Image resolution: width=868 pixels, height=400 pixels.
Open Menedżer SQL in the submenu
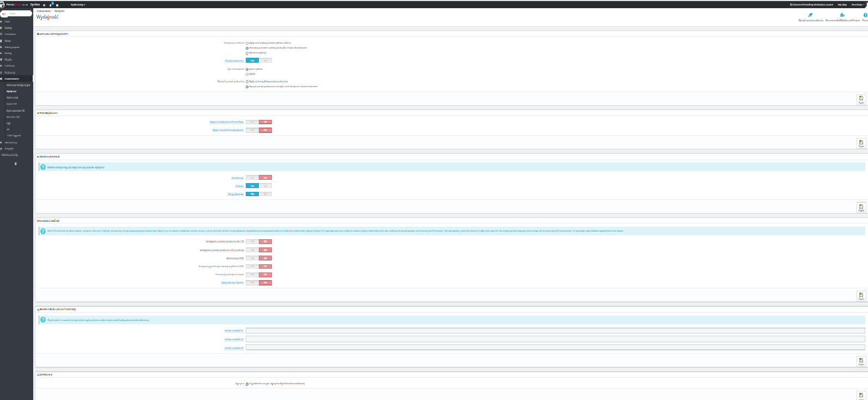click(13, 117)
